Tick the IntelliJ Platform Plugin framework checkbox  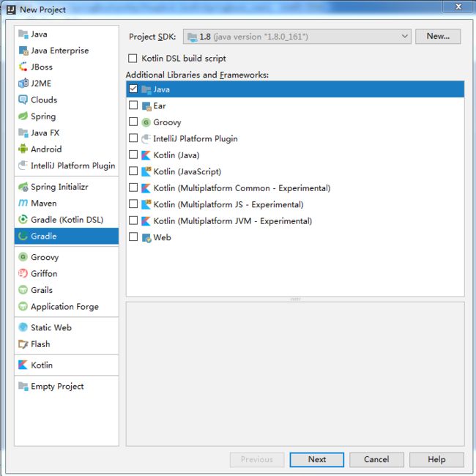point(133,138)
